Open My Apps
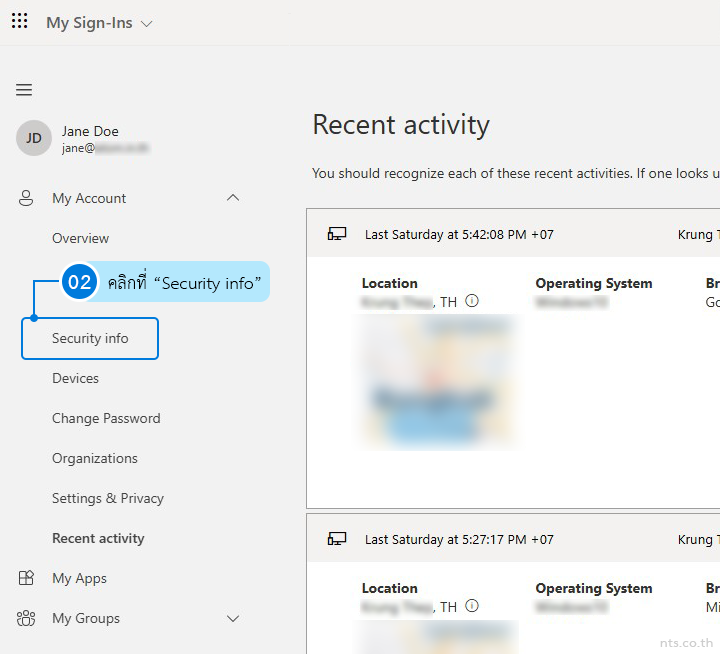This screenshot has width=720, height=654. click(x=79, y=578)
